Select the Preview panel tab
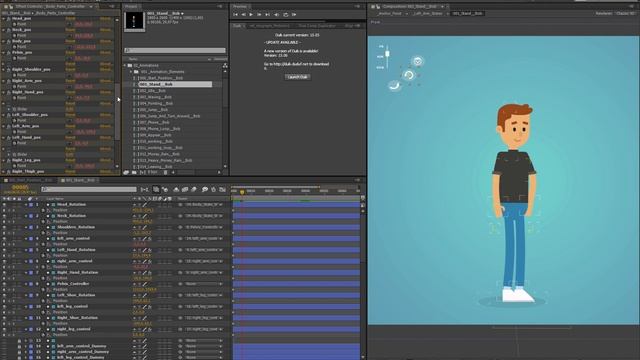The width and height of the screenshot is (640, 360). click(x=240, y=7)
